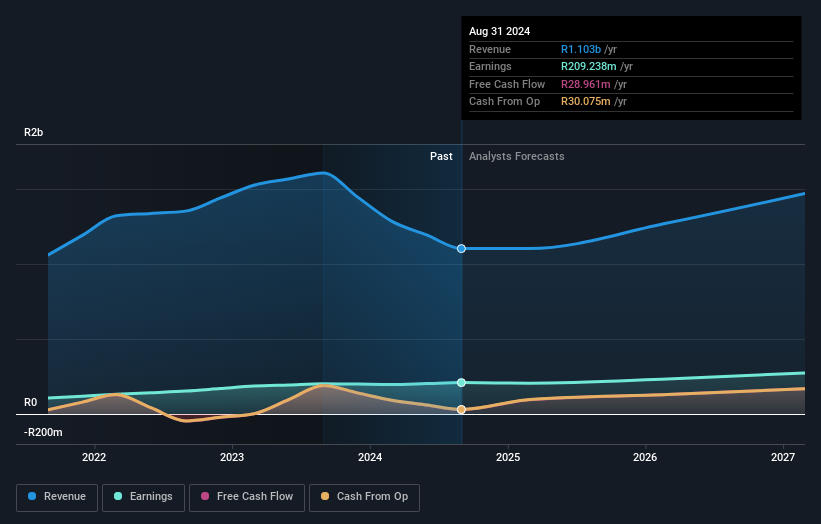The height and width of the screenshot is (524, 821).
Task: Click the Revenue data point marker at Aug 2024
Action: pos(461,249)
